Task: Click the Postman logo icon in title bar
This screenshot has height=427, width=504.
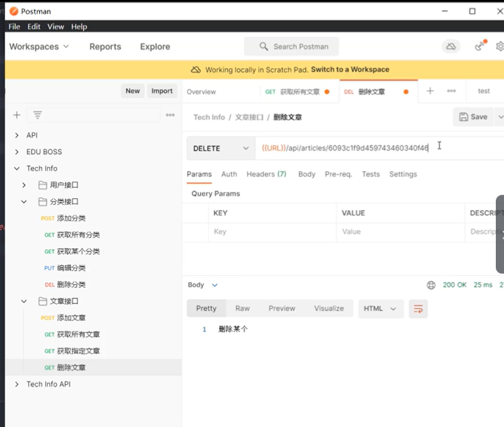Action: click(x=14, y=11)
